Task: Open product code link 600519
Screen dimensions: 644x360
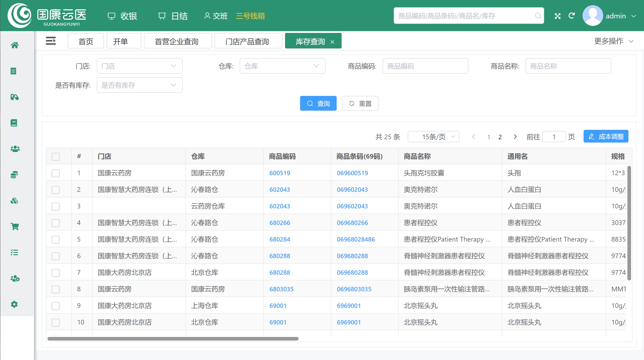Action: click(280, 173)
